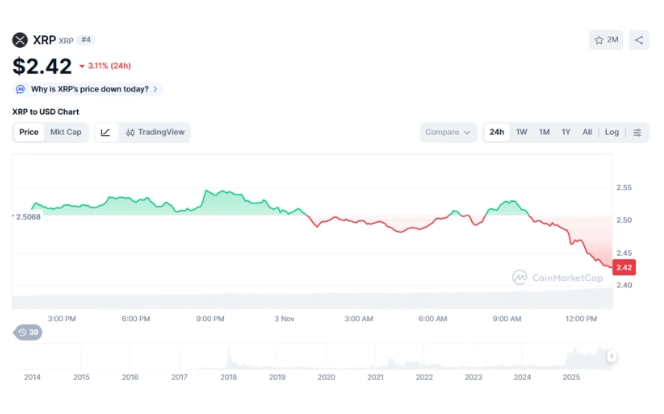Click the red 2.42 current price tag
The width and height of the screenshot is (664, 414).
tap(624, 268)
